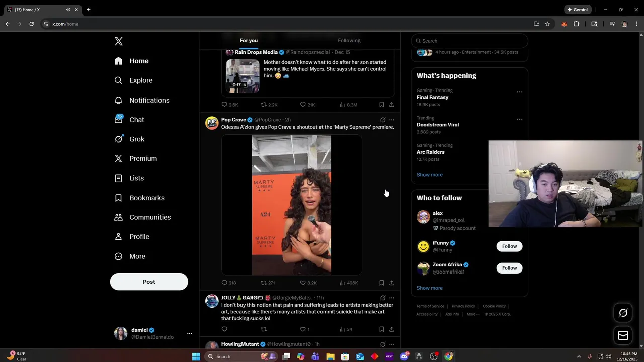Open the Odessa A'zion video

[x=292, y=205]
